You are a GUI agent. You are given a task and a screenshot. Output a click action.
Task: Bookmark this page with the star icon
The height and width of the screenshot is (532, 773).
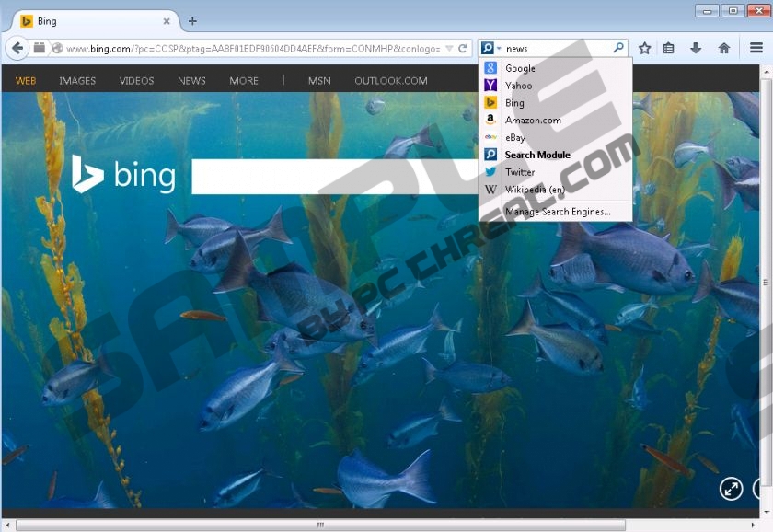[x=645, y=48]
